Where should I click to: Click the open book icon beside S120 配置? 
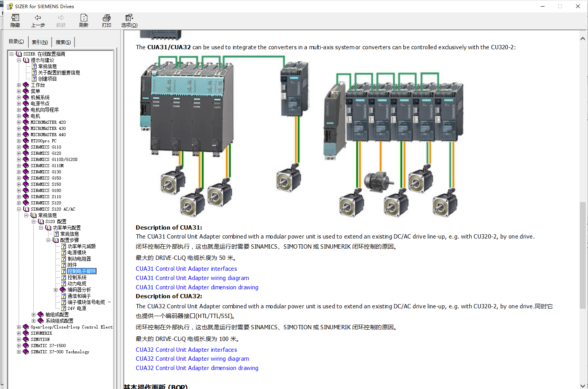pos(41,221)
